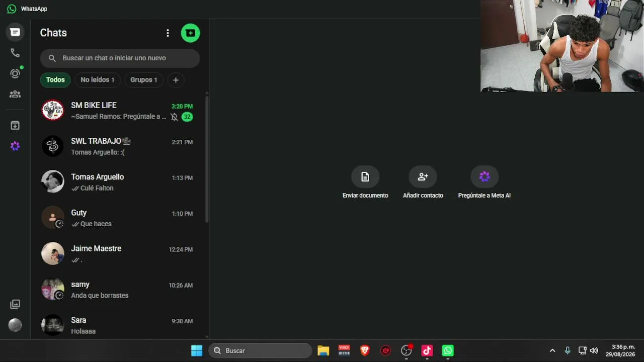Open the profile avatar in sidebar
This screenshot has height=362, width=644.
click(15, 325)
